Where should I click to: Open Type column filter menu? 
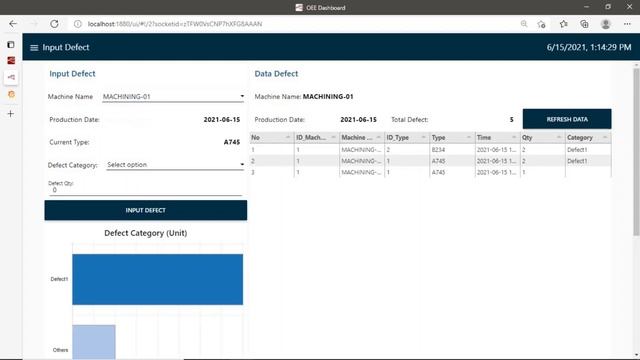pos(469,138)
